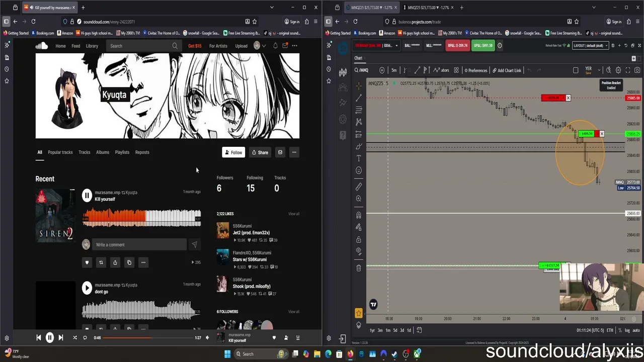
Task: Click Upload in SoundCloud header
Action: click(241, 46)
